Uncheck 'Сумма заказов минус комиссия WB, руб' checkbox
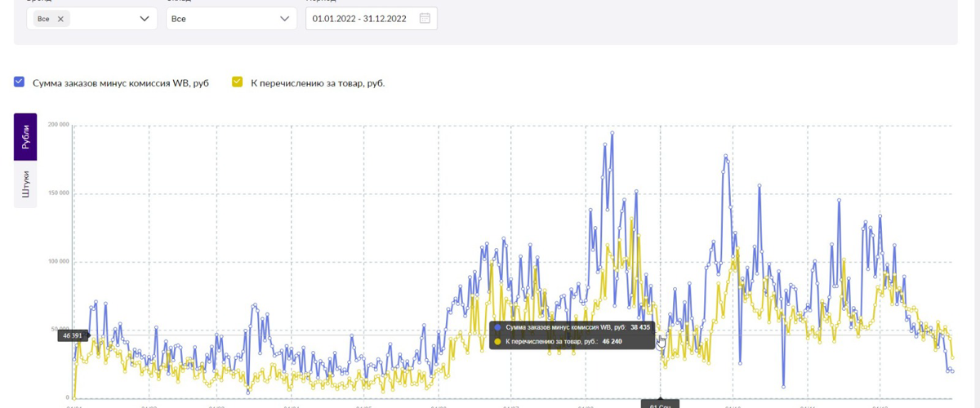 pos(20,82)
